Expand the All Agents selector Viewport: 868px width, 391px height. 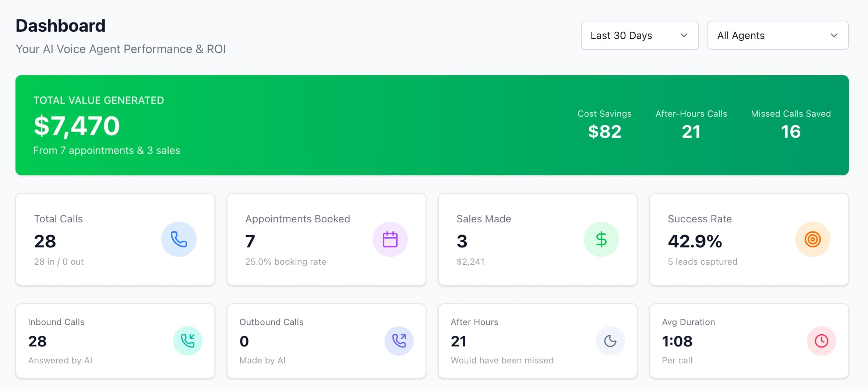777,35
